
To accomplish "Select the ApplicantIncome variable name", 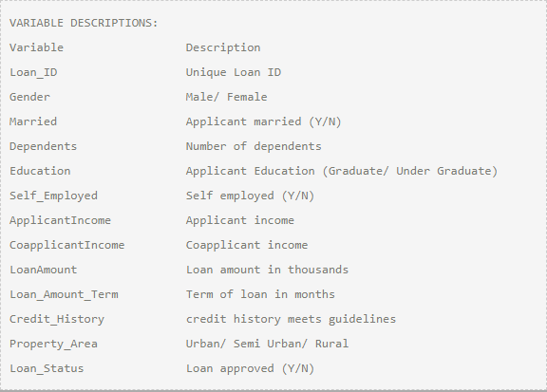I will click(x=60, y=220).
